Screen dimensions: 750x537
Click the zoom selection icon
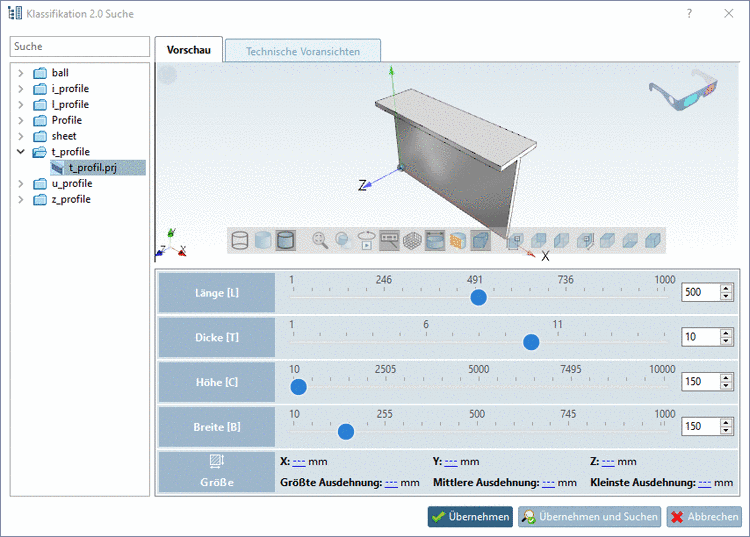click(x=343, y=240)
